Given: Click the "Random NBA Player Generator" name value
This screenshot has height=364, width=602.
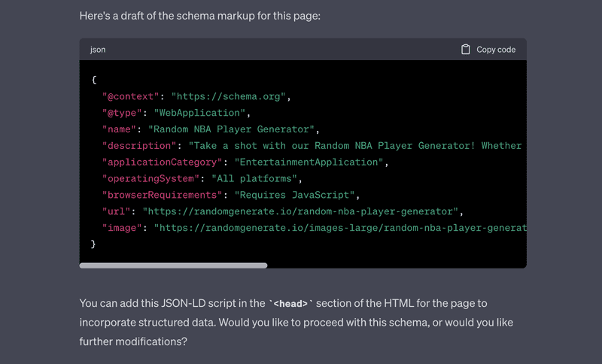Looking at the screenshot, I should (232, 129).
